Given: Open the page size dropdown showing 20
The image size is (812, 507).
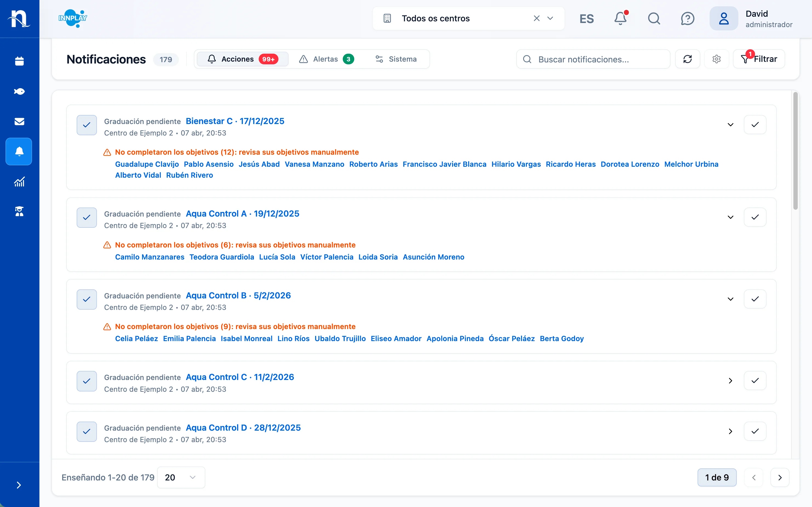Looking at the screenshot, I should 180,477.
